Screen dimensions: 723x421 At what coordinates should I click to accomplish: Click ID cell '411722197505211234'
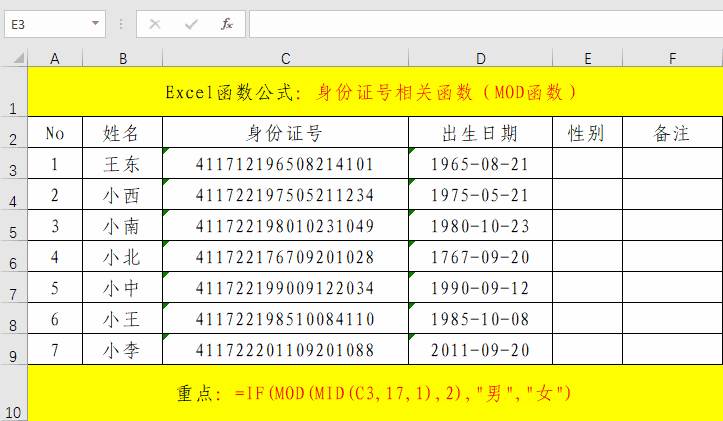coord(285,195)
